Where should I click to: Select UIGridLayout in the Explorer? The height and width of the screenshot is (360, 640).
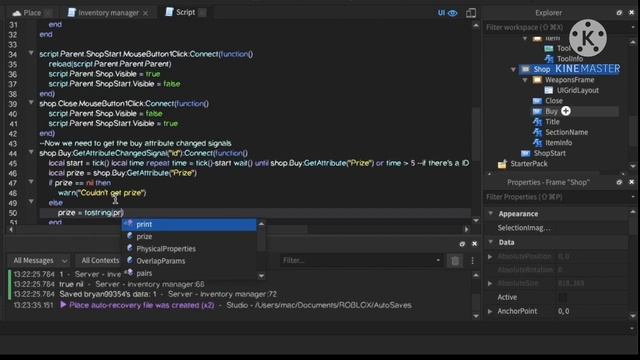pyautogui.click(x=578, y=90)
